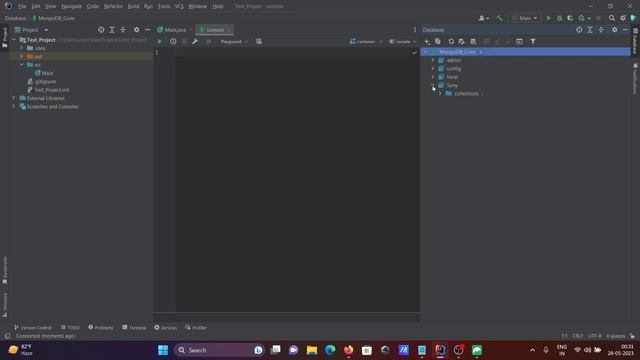Refresh the Database panel
The width and height of the screenshot is (640, 360).
pyautogui.click(x=451, y=42)
